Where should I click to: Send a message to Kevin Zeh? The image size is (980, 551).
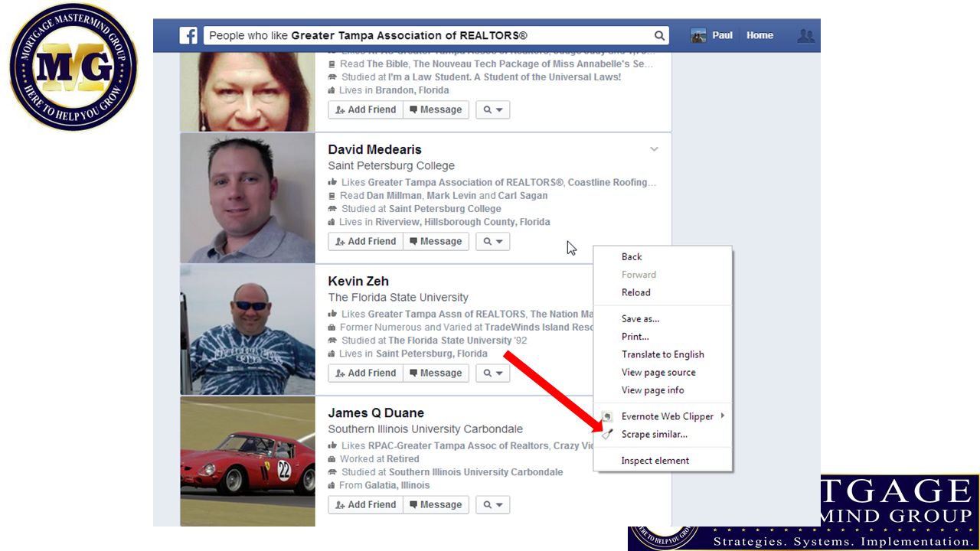coord(436,373)
